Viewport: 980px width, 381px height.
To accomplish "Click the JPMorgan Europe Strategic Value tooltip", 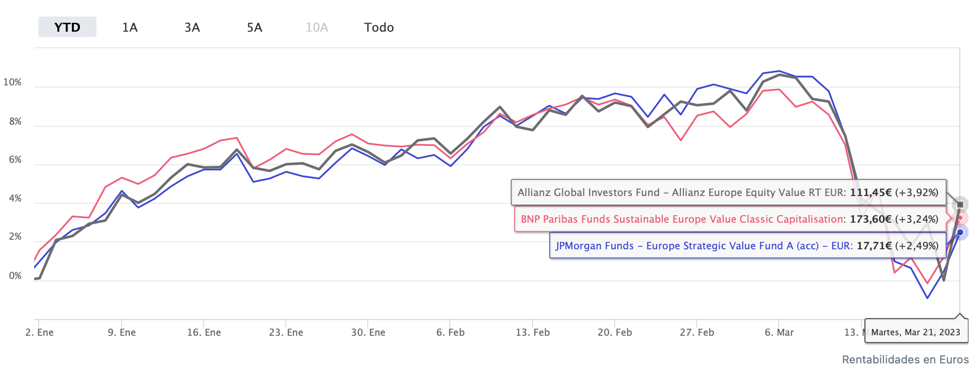I will click(x=747, y=246).
